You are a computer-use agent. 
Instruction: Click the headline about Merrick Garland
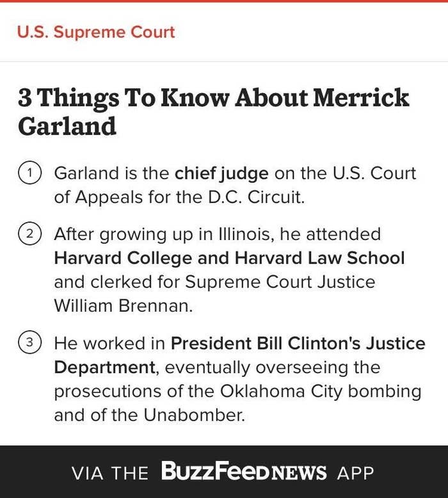coord(213,111)
